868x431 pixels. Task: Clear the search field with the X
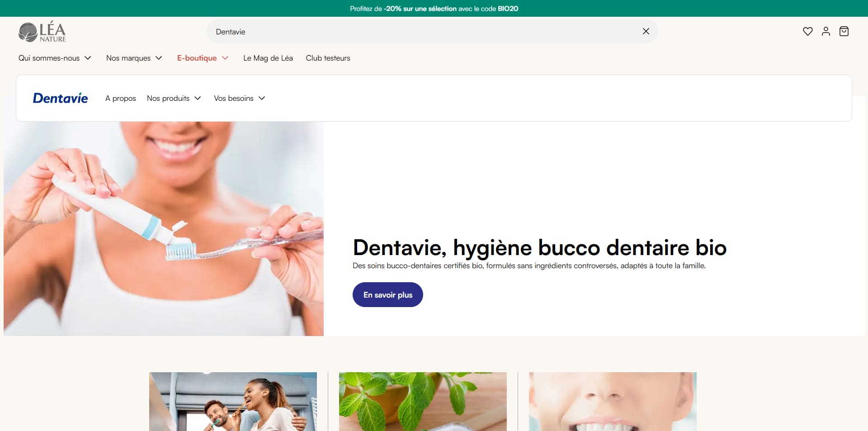click(646, 31)
